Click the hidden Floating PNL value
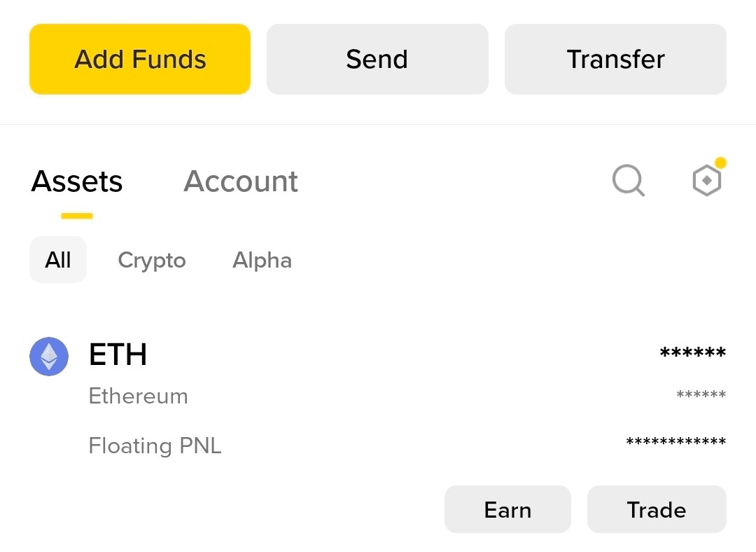Viewport: 756px width, 552px height. click(676, 441)
